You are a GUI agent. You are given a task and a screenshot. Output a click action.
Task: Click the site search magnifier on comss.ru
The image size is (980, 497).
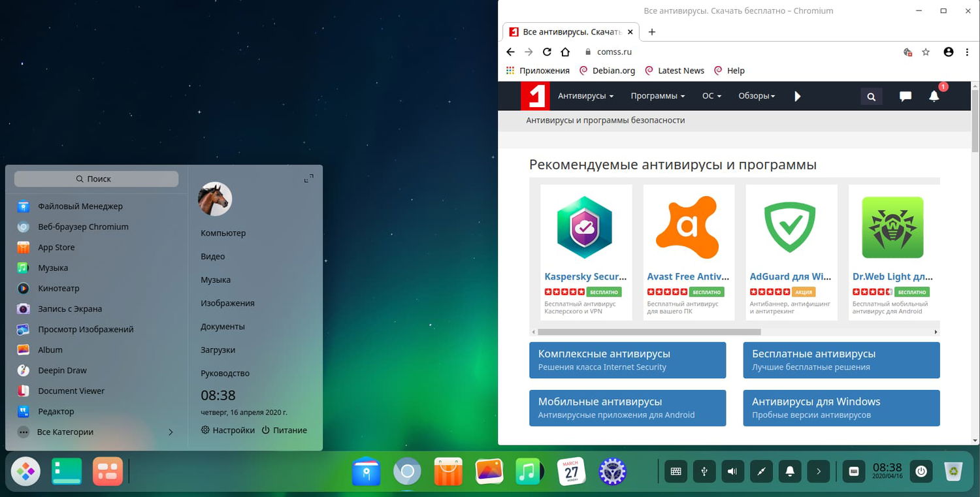click(871, 96)
